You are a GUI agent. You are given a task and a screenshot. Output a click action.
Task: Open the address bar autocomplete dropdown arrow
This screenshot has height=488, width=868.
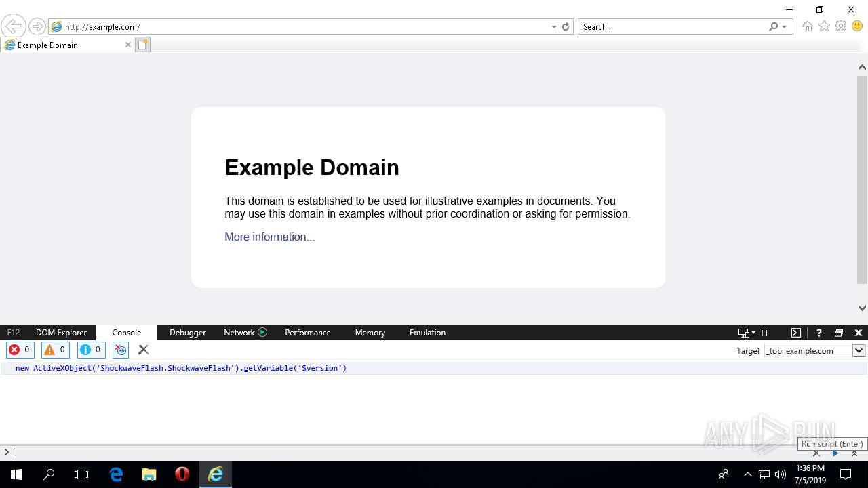click(x=554, y=27)
